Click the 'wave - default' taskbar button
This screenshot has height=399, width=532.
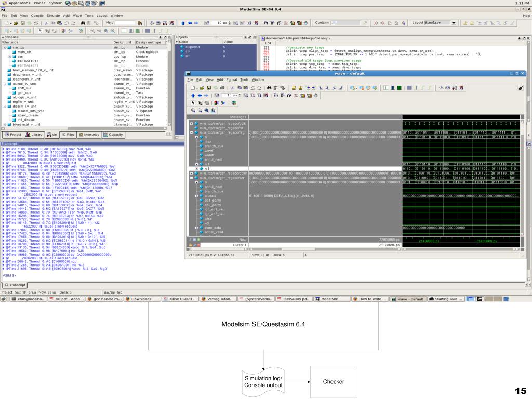tap(407, 299)
